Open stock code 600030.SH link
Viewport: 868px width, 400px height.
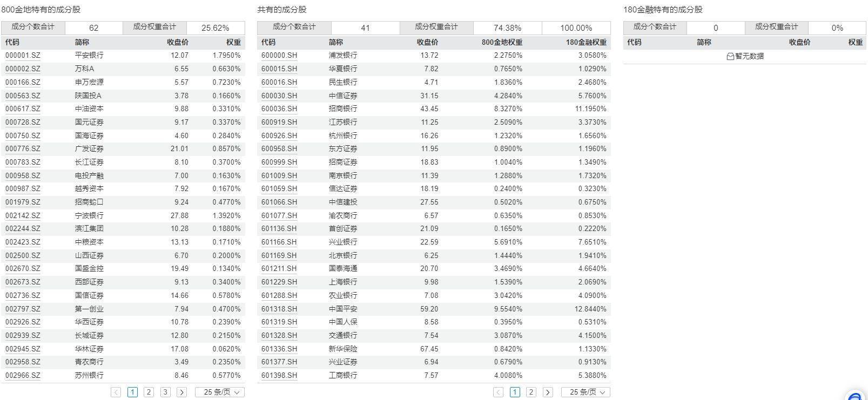[x=279, y=96]
